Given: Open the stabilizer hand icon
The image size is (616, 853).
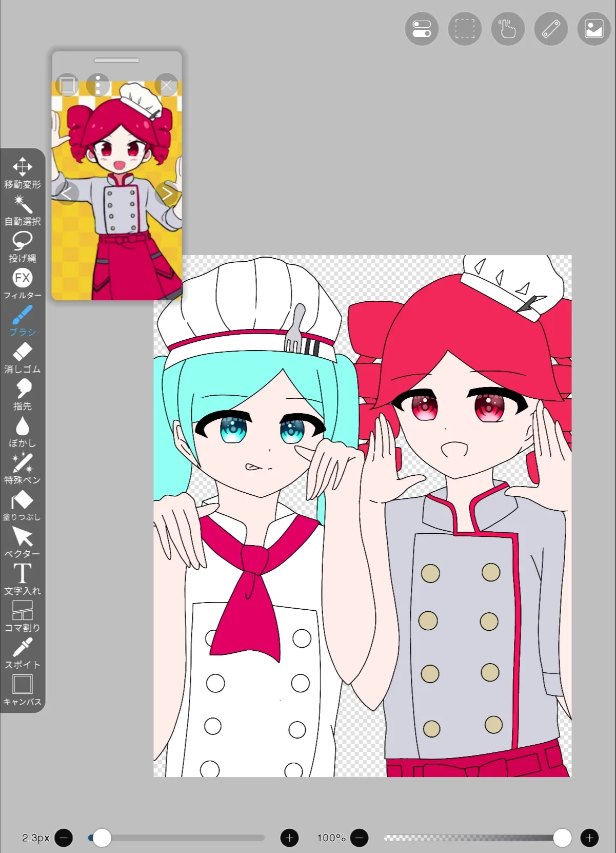Looking at the screenshot, I should (x=508, y=29).
